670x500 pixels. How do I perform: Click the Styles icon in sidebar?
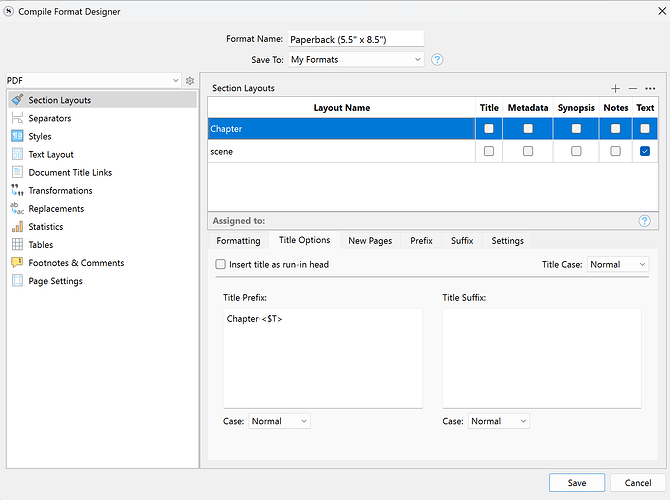(x=18, y=136)
